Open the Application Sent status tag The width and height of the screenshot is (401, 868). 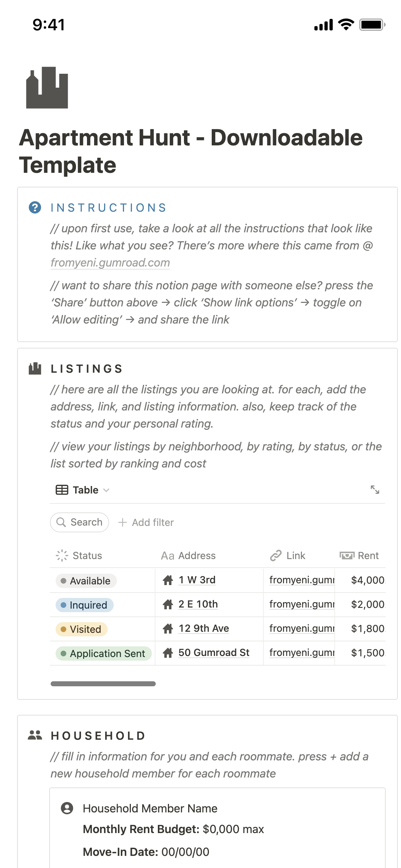point(104,653)
